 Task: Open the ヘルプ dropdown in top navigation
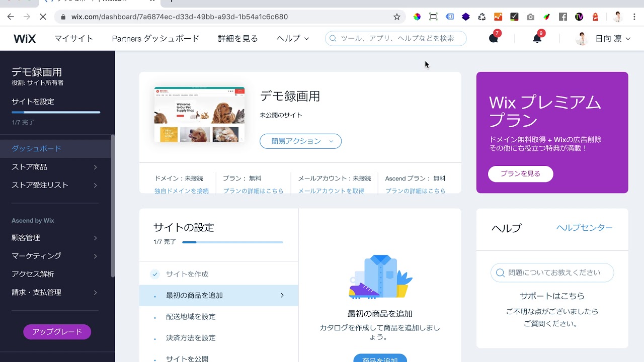coord(293,38)
